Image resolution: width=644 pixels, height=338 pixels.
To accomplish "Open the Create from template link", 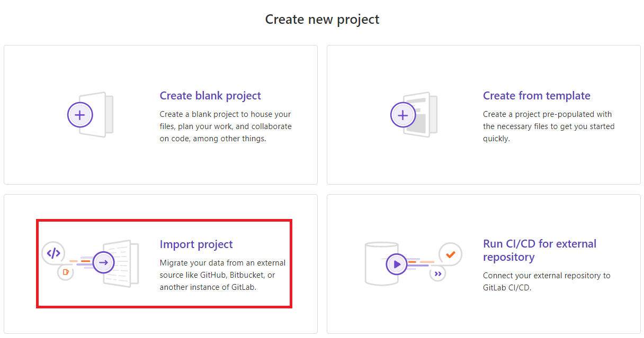I will click(536, 96).
